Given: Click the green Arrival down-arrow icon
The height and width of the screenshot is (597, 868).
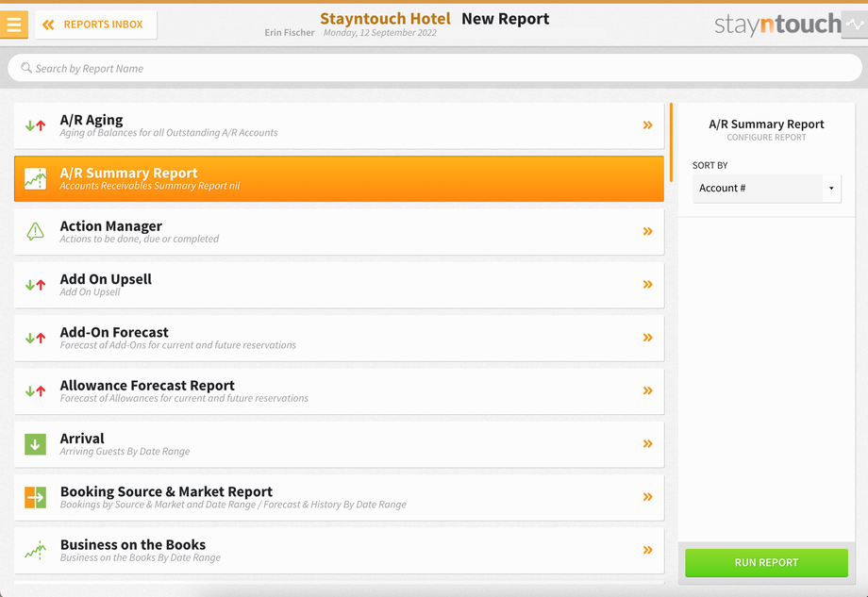Looking at the screenshot, I should (x=36, y=444).
